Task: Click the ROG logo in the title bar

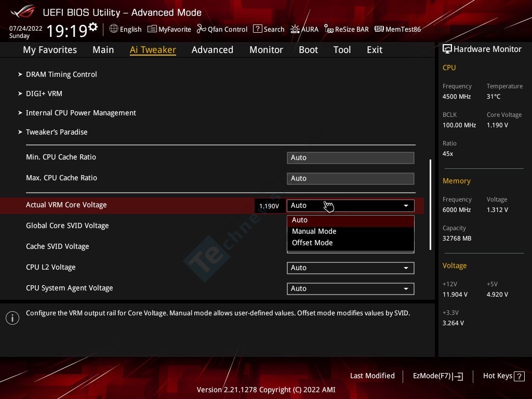Action: [22, 11]
